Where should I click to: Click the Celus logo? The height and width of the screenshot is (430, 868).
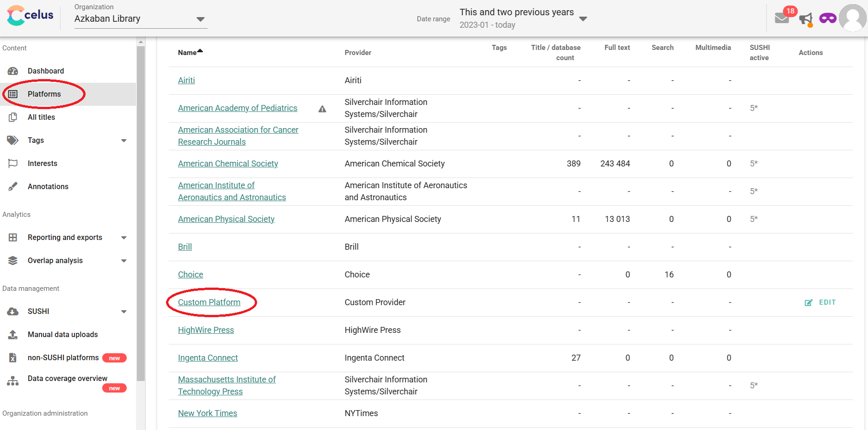click(x=31, y=16)
